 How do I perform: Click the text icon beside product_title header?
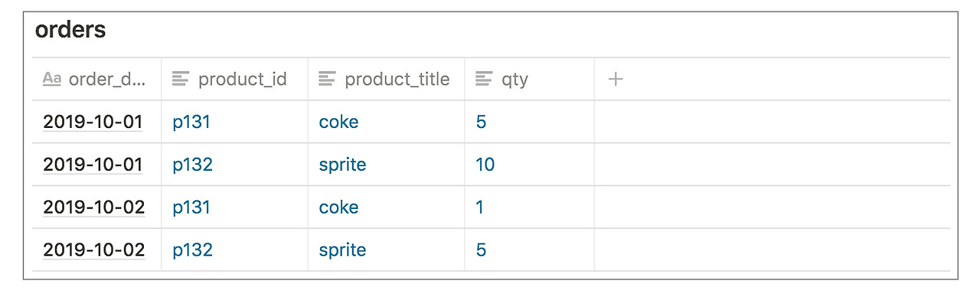click(x=328, y=79)
